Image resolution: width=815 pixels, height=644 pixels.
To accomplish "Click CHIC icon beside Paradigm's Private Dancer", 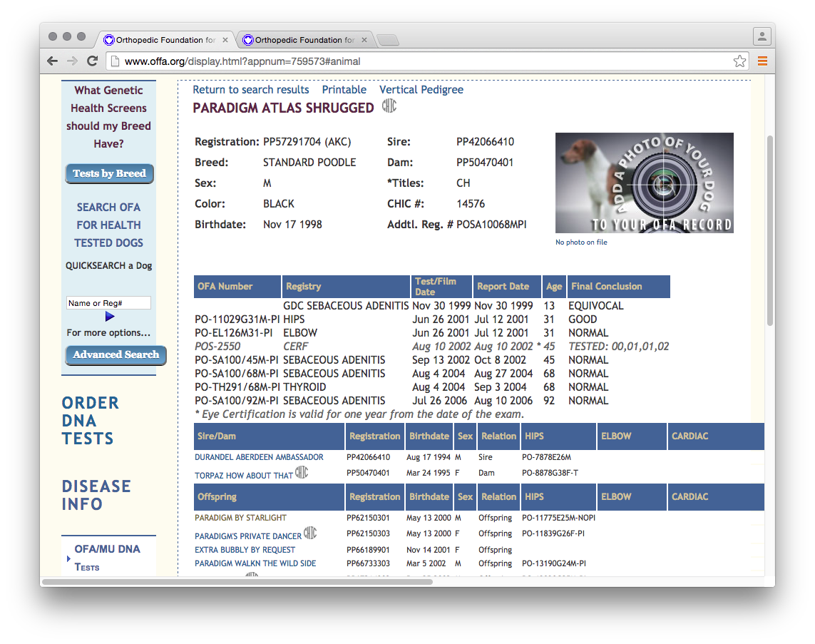I will [x=310, y=533].
